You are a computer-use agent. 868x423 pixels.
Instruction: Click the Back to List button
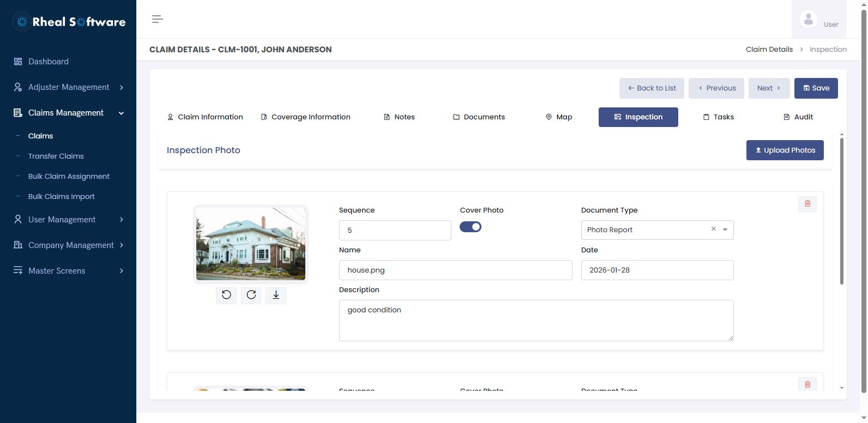tap(652, 88)
